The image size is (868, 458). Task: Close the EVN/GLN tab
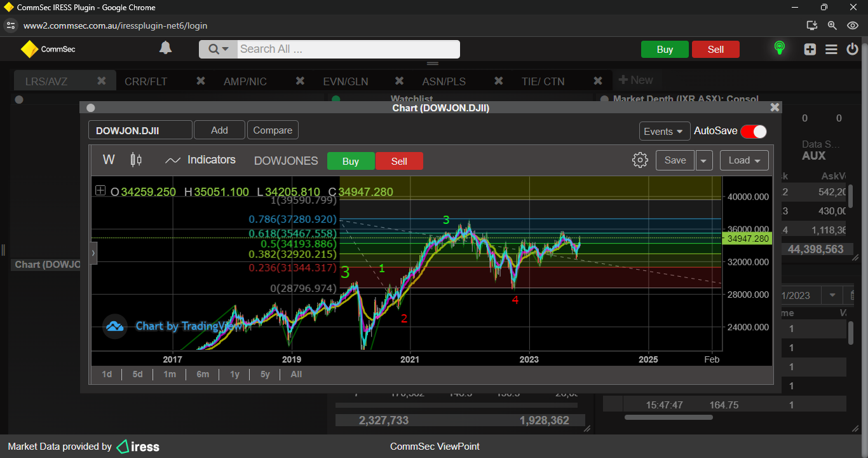[400, 81]
